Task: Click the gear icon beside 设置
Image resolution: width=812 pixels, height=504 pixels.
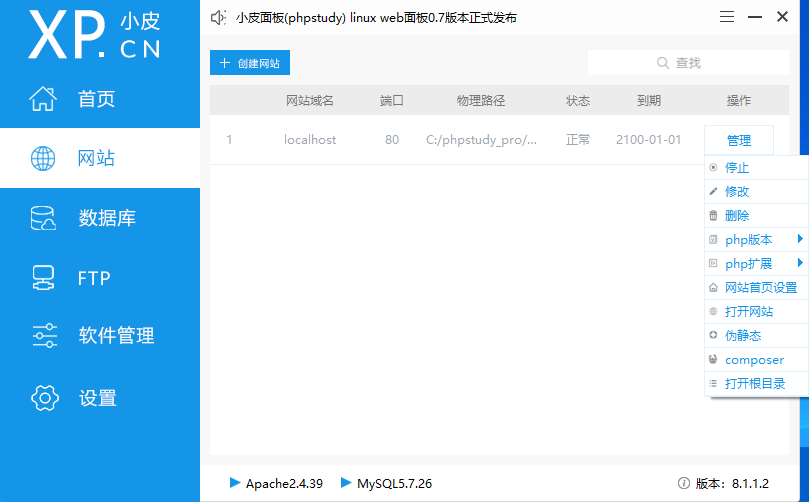Action: coord(45,398)
